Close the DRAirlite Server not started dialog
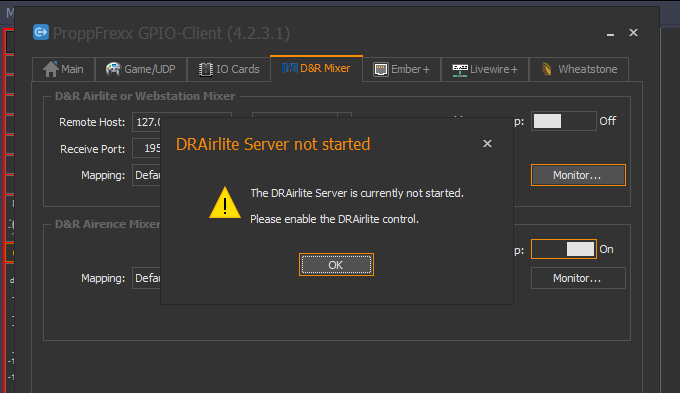680x393 pixels. pyautogui.click(x=487, y=144)
